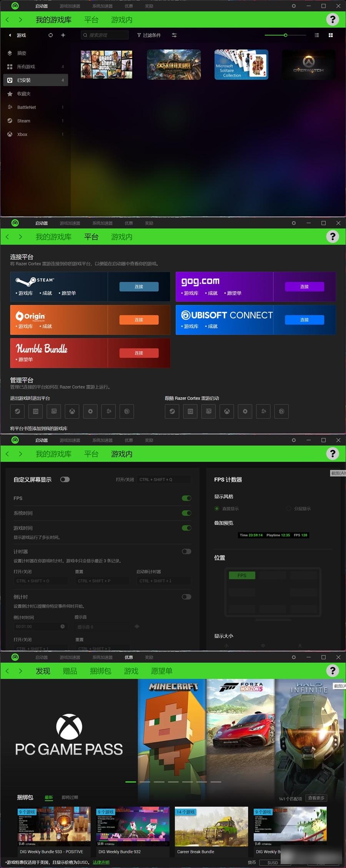Open the 捆绑包 tab in the green bar
The height and width of the screenshot is (868, 346).
pos(100,671)
